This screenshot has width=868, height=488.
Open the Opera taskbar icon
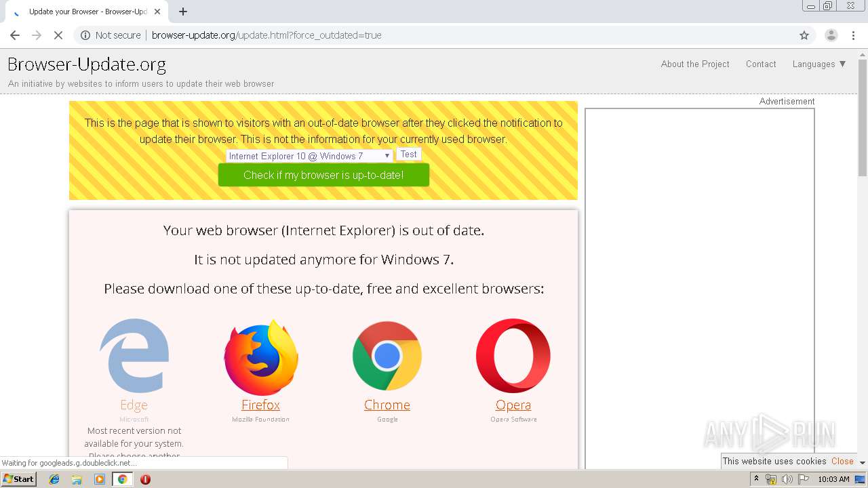[145, 479]
